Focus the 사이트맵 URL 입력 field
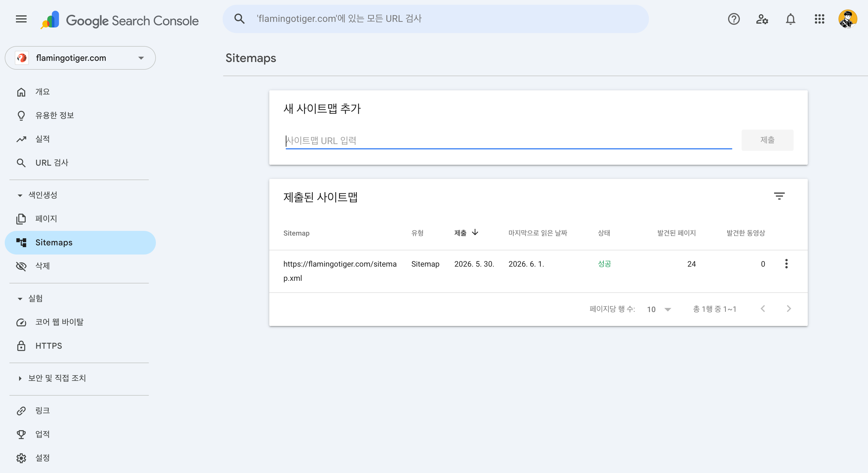The height and width of the screenshot is (473, 868). click(x=508, y=141)
